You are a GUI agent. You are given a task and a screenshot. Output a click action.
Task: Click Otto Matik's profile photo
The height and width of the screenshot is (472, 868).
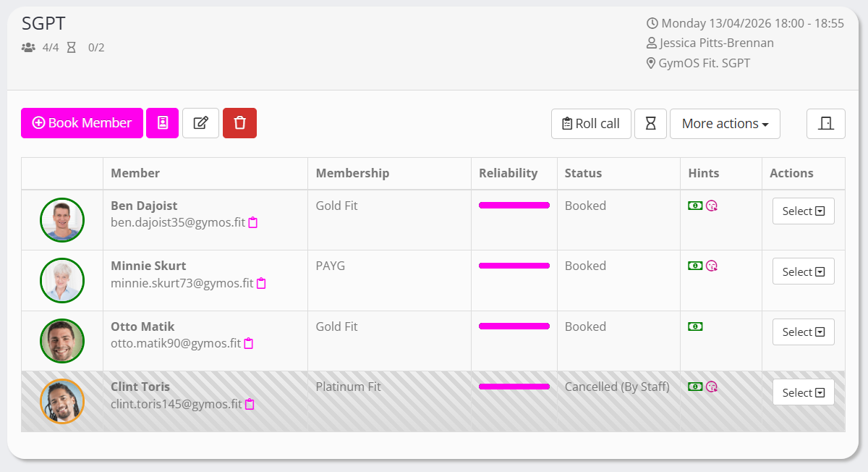coord(62,341)
